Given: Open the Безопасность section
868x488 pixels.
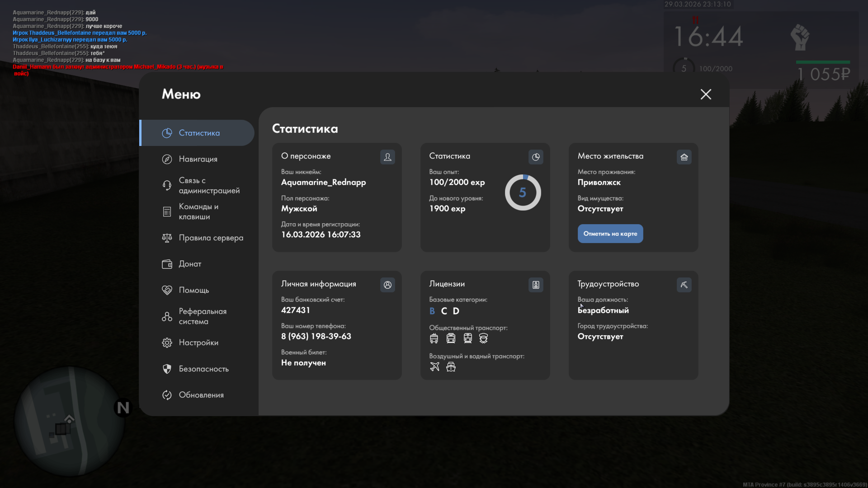Looking at the screenshot, I should point(203,369).
